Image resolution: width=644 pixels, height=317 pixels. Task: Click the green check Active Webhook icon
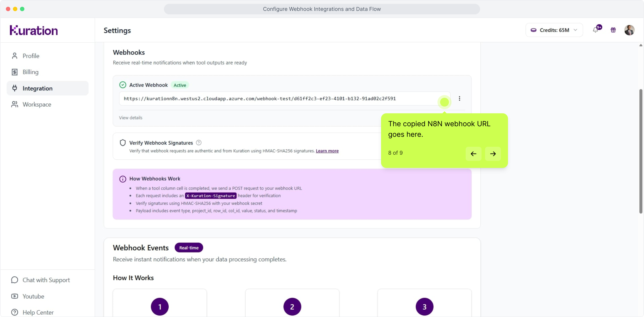point(123,85)
